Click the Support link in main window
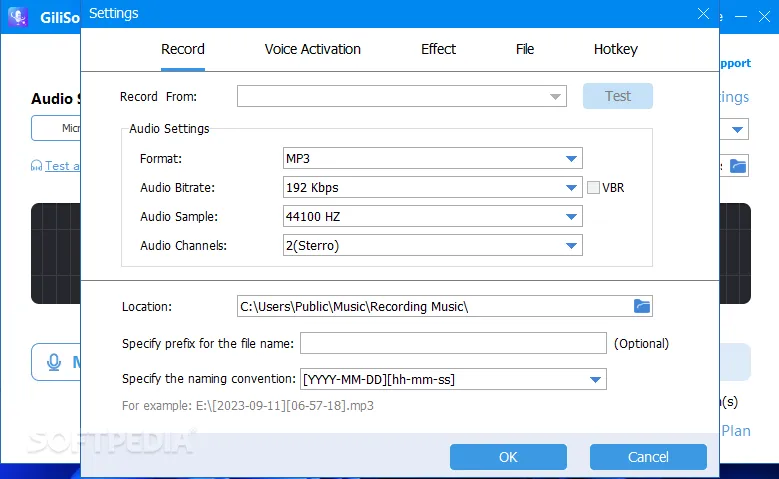This screenshot has height=479, width=779. point(735,63)
